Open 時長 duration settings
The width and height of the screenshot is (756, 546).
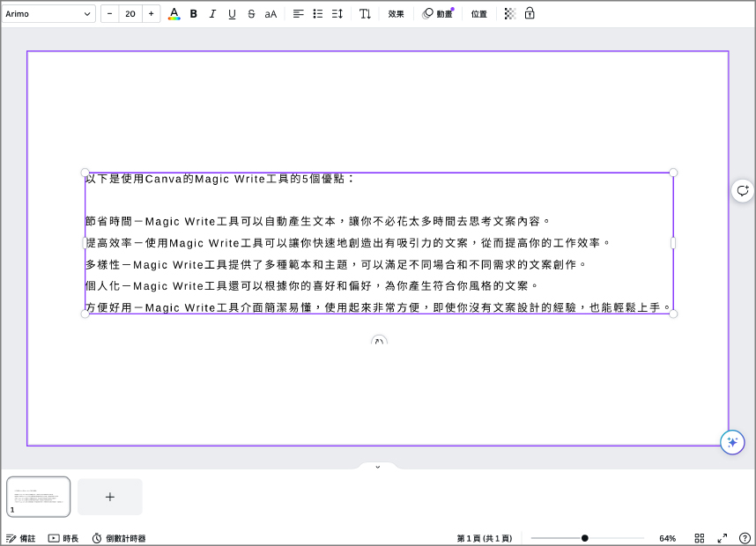[x=63, y=538]
